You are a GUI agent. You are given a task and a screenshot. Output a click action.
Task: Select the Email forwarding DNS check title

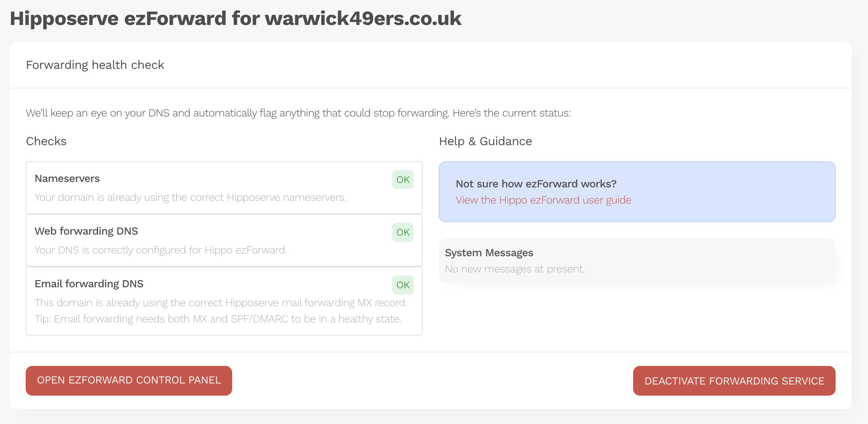(89, 284)
